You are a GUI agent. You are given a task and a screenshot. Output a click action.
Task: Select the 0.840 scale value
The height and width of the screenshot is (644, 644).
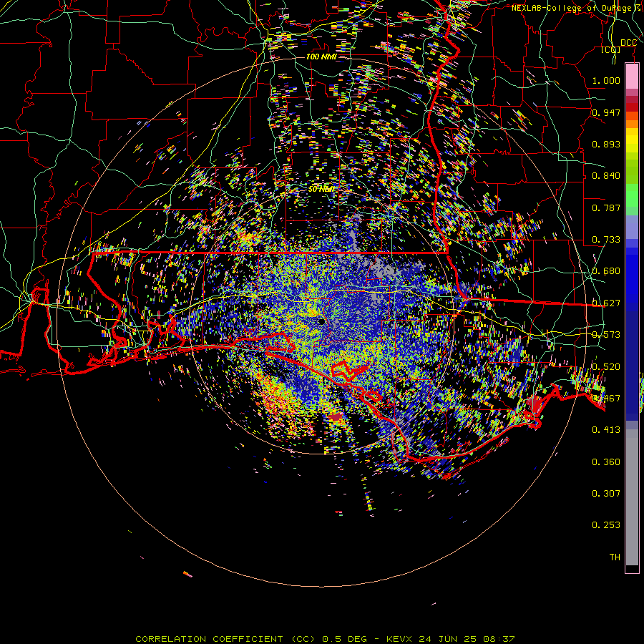606,176
